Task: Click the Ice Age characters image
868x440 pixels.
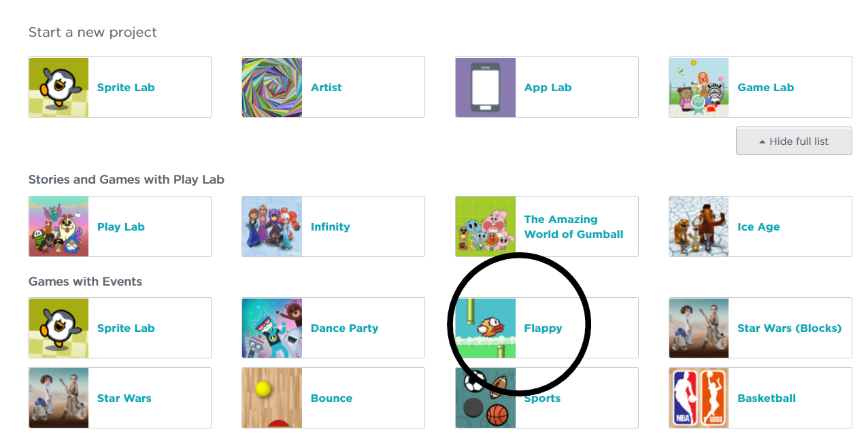Action: (699, 226)
